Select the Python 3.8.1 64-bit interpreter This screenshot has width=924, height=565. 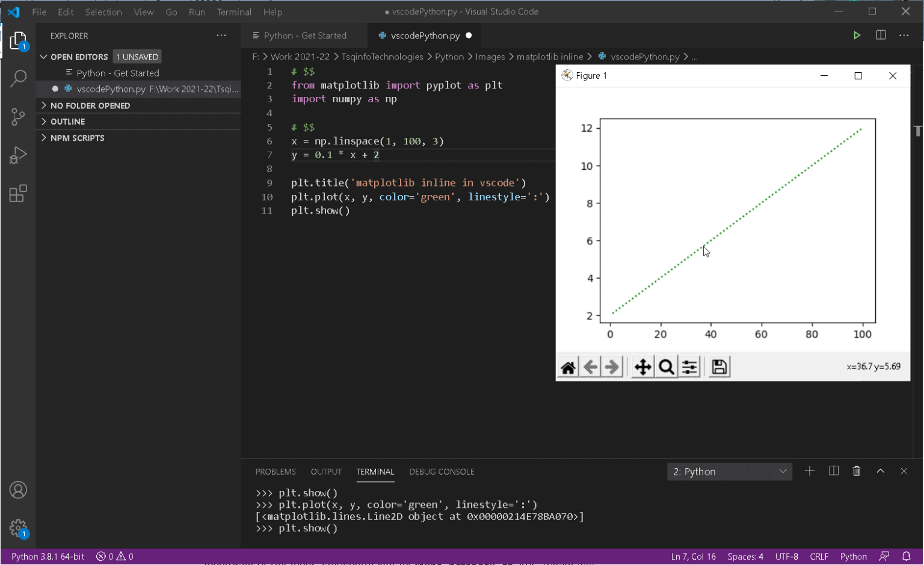tap(46, 556)
